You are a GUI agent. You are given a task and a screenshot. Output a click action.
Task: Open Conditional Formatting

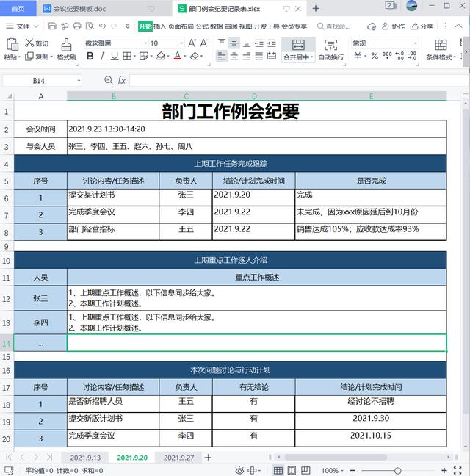tap(441, 49)
